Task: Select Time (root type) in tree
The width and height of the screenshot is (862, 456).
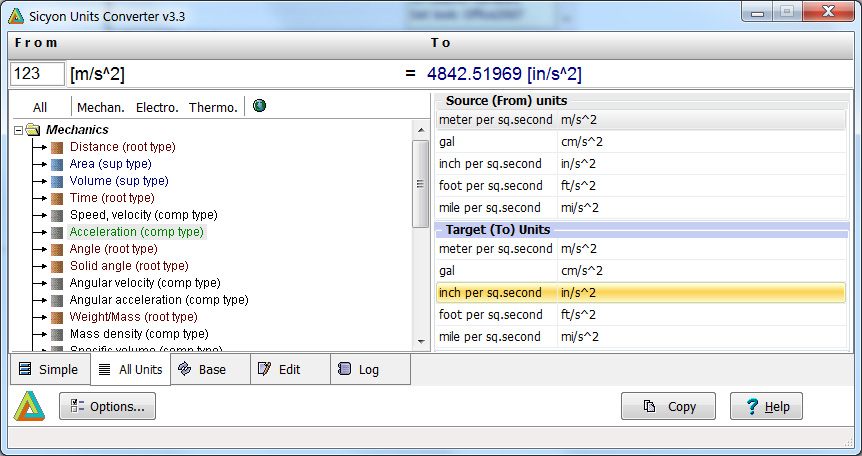Action: (x=112, y=198)
